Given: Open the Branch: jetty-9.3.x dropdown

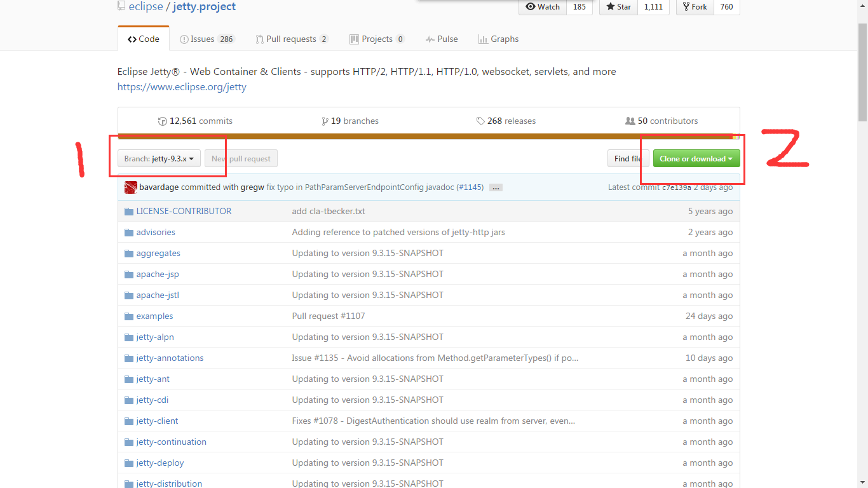Looking at the screenshot, I should [159, 159].
